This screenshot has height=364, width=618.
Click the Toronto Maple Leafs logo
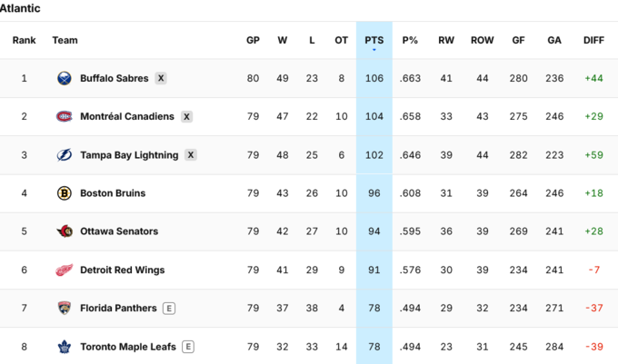(65, 347)
